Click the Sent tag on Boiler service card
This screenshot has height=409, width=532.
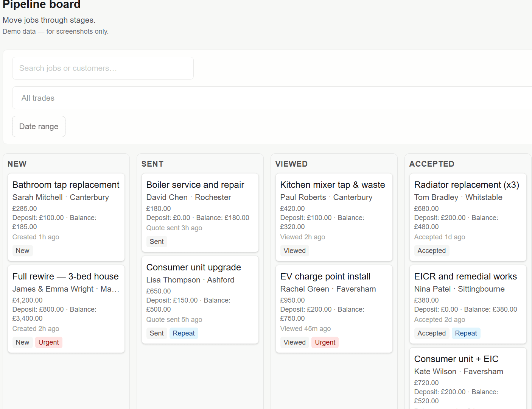pos(157,242)
